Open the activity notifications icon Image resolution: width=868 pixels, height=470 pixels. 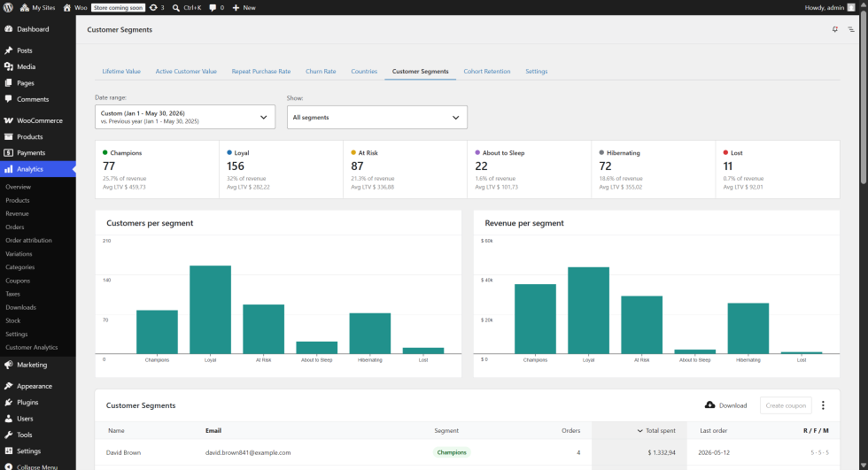pyautogui.click(x=834, y=29)
